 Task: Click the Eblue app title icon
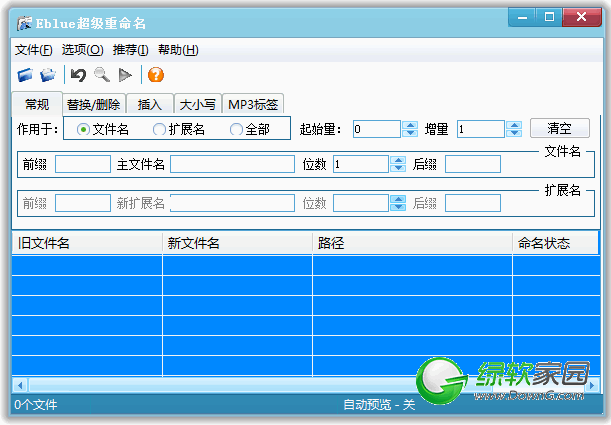[24, 23]
